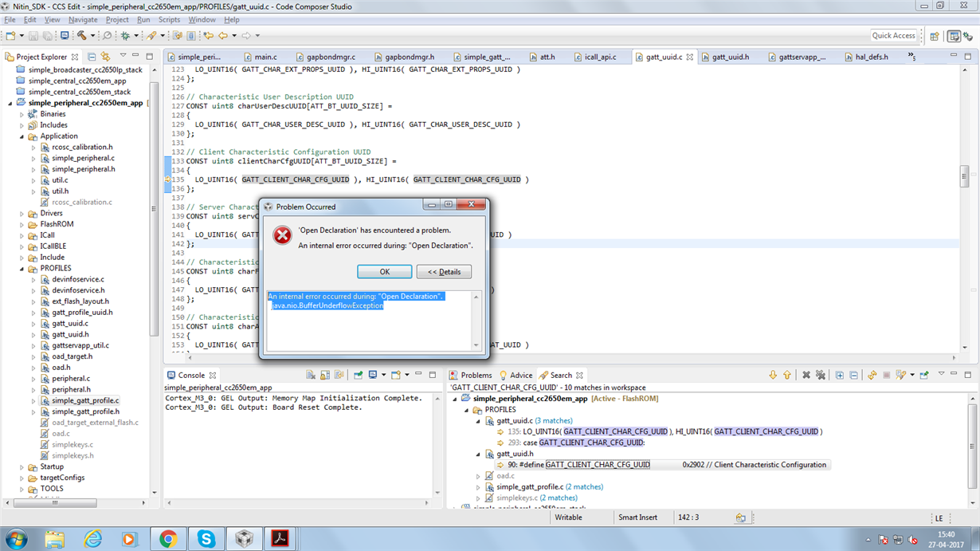The height and width of the screenshot is (551, 980).
Task: Open the Scripts menu
Action: (169, 20)
